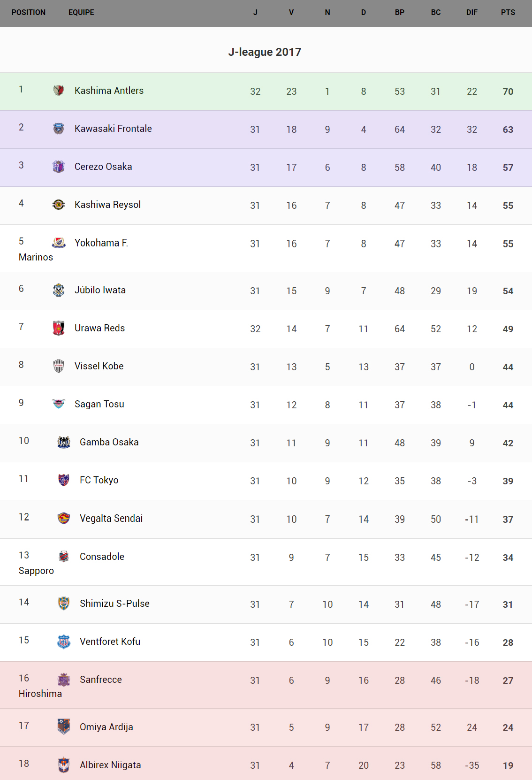The height and width of the screenshot is (780, 532).
Task: Click the Kawasaki Frontale team logo
Action: (x=59, y=128)
